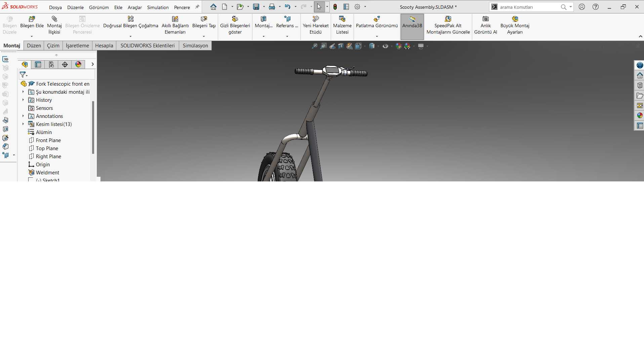Open the View Settings monitor icon
The height and width of the screenshot is (342, 644).
(421, 46)
